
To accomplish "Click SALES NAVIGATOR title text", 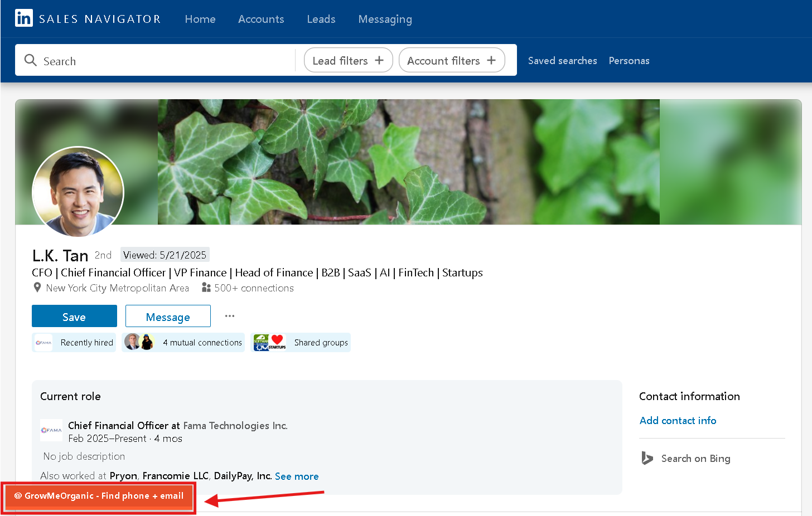I will coord(100,19).
